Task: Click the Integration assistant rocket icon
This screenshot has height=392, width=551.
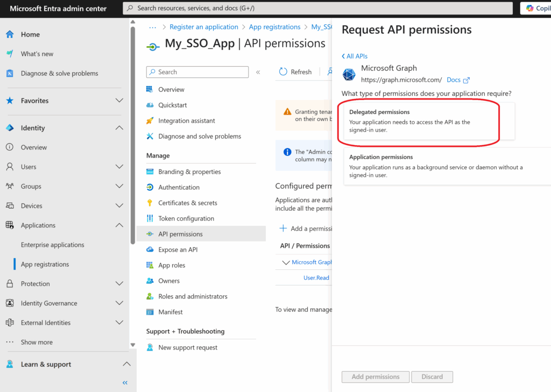Action: click(150, 120)
